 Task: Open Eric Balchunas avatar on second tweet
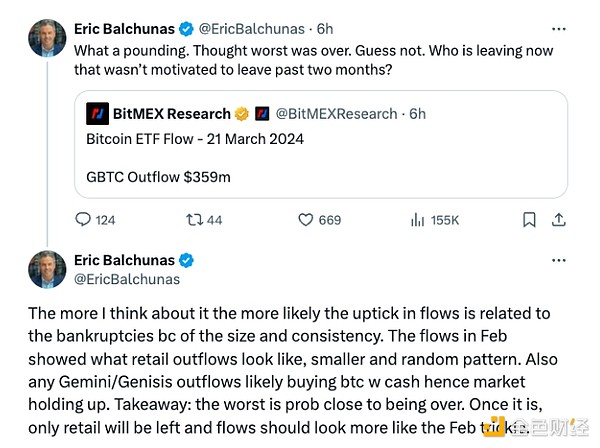coord(46,269)
